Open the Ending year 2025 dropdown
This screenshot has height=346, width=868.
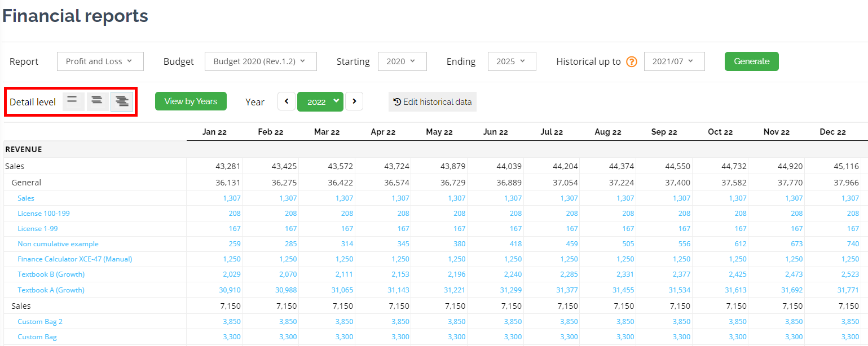click(x=512, y=61)
